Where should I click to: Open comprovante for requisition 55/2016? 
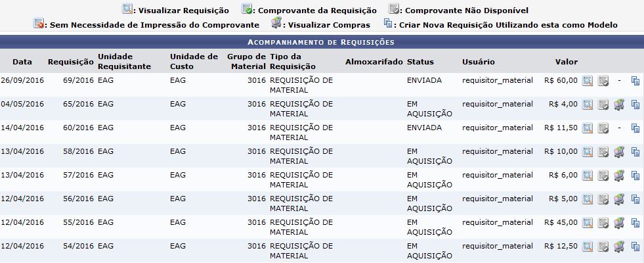[x=603, y=223]
